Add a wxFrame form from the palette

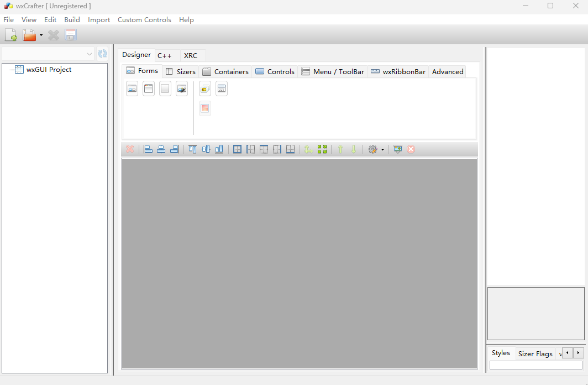pos(149,89)
